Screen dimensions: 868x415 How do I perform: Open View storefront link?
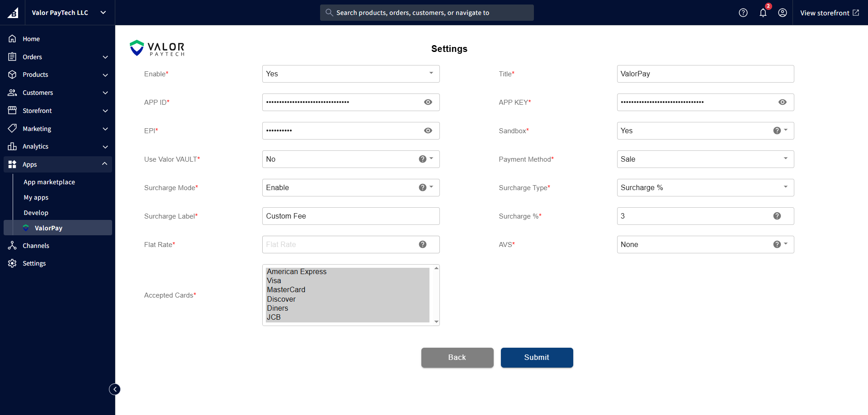tap(830, 13)
